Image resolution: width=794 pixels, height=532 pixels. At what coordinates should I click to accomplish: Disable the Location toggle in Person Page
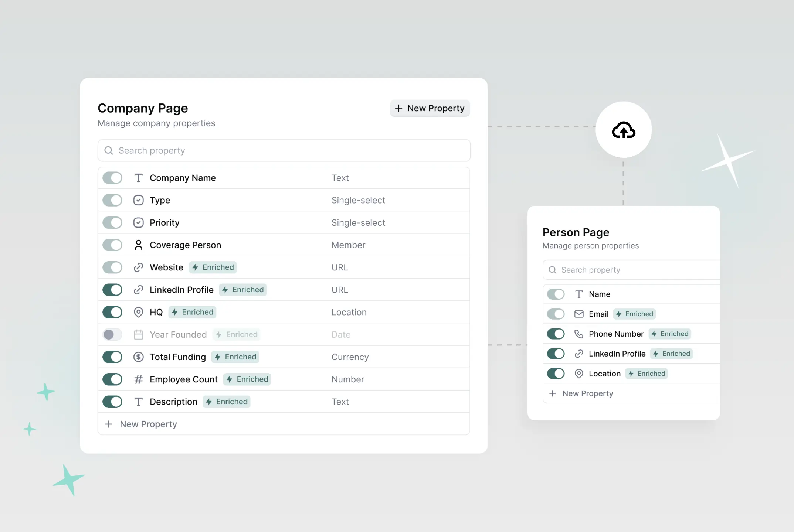click(x=556, y=374)
